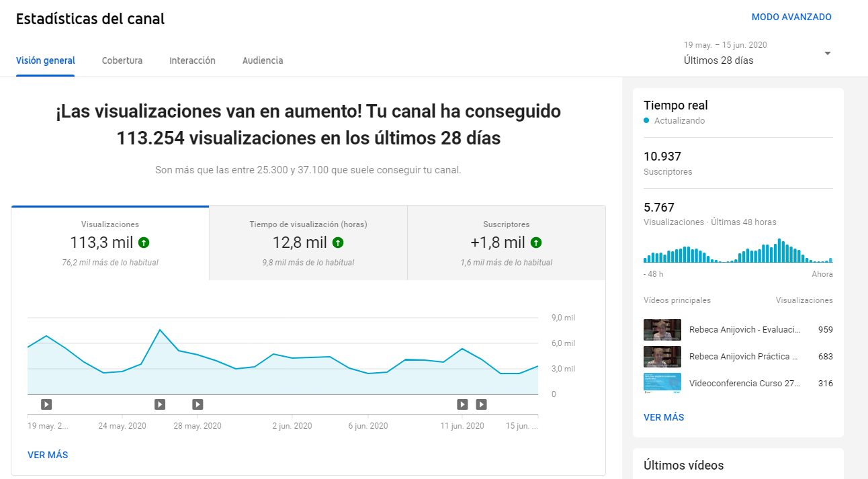Click VER MÁS below the views chart
The height and width of the screenshot is (479, 868).
48,455
